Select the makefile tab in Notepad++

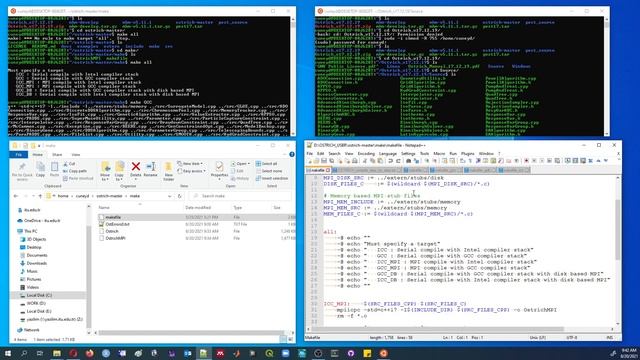(x=318, y=170)
